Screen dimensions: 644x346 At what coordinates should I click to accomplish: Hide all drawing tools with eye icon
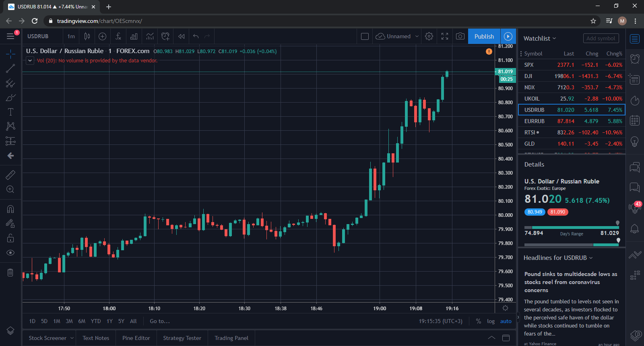(x=10, y=253)
